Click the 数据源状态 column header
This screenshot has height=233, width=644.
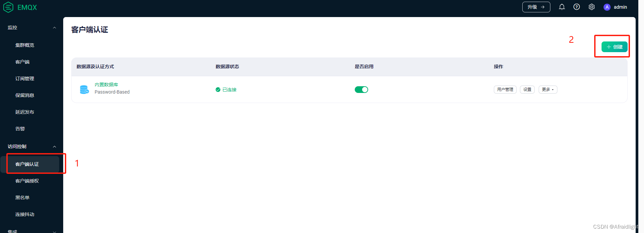(x=227, y=67)
